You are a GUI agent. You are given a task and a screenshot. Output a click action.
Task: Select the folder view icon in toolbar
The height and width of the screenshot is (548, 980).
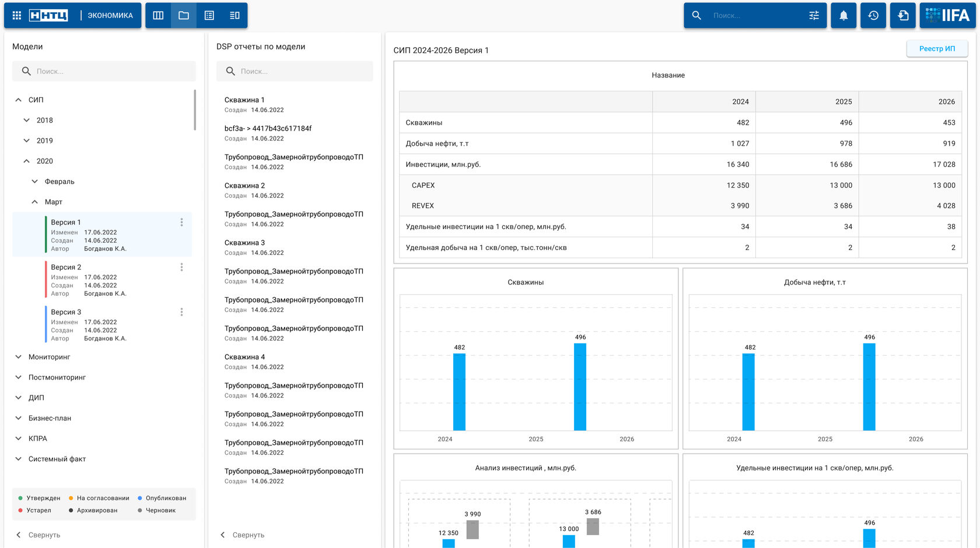pos(184,16)
